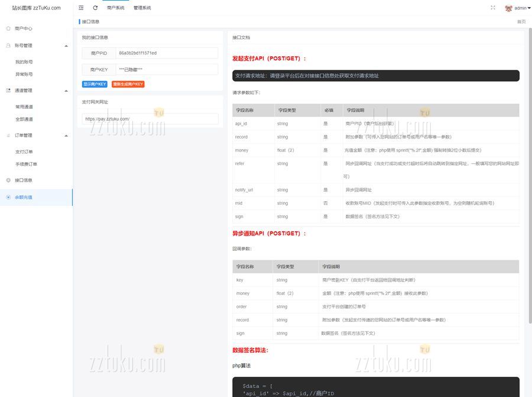Collapse the 订单管理 menu arrow

pos(66,135)
